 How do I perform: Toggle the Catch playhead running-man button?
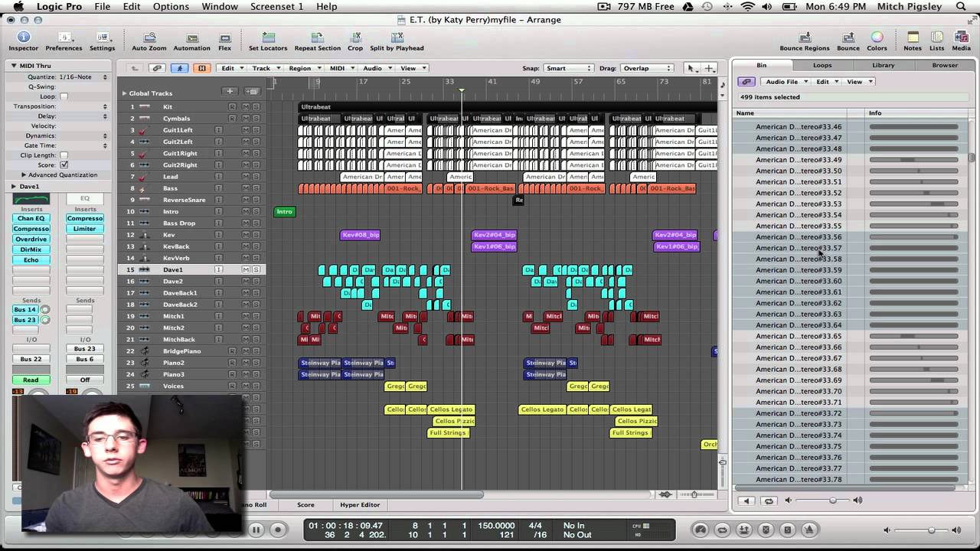coord(179,68)
